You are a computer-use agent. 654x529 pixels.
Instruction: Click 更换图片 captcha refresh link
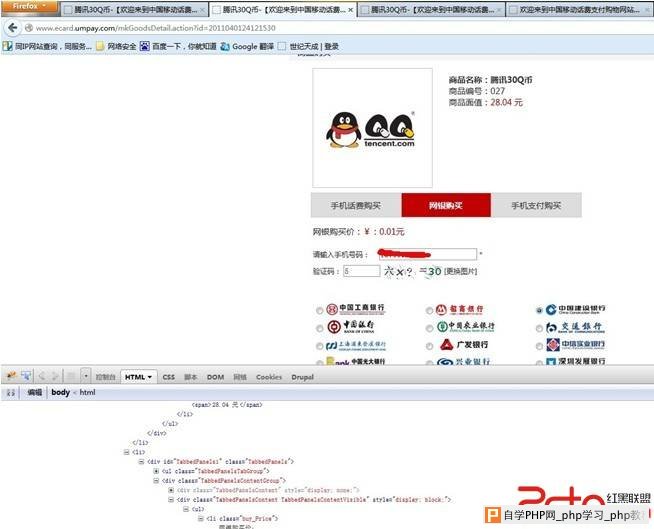point(460,272)
